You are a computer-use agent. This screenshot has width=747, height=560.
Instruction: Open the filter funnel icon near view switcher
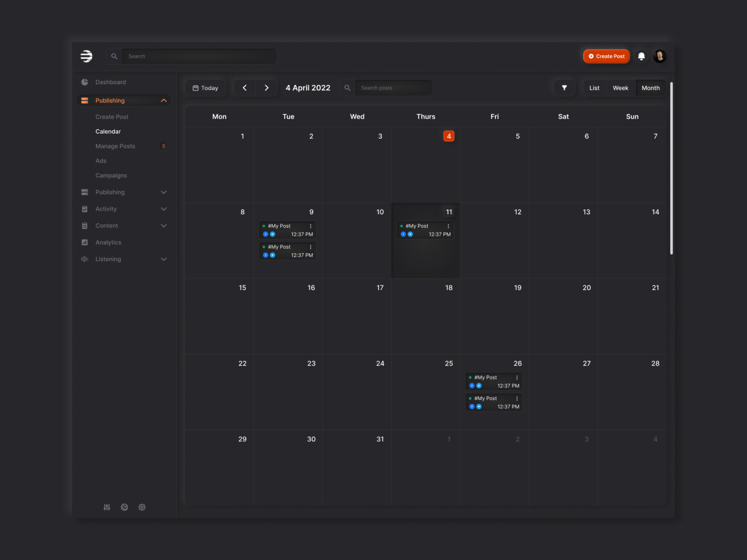(x=564, y=87)
